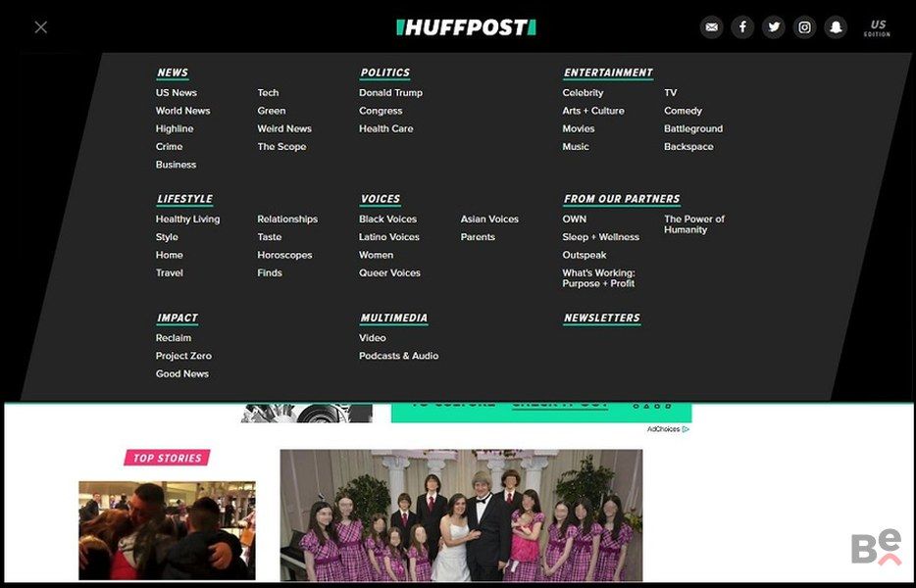
Task: Open the Reclaim link
Action: tap(173, 338)
